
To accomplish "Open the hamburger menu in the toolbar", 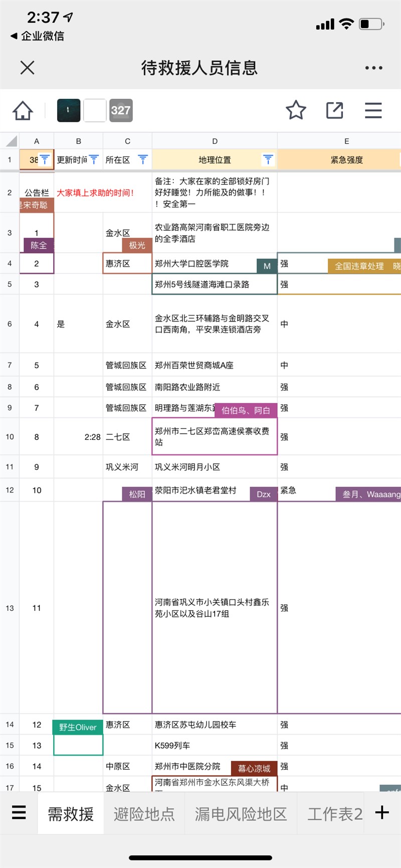I will click(373, 110).
